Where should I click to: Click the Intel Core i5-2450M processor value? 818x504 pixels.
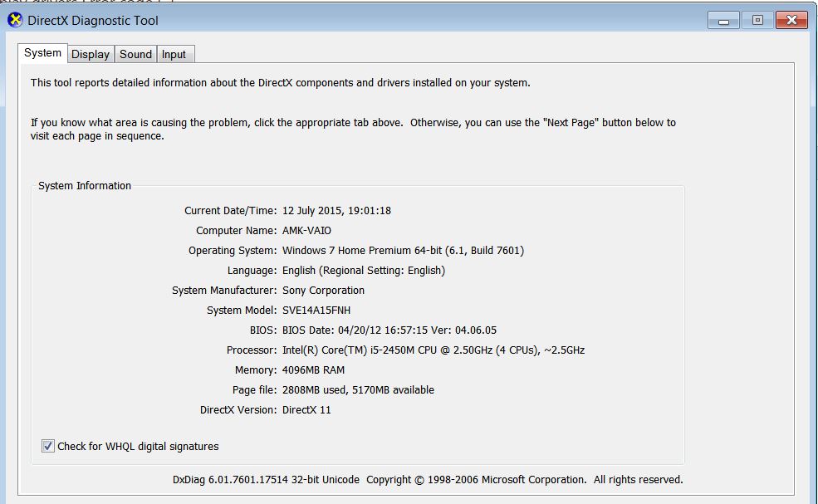433,350
